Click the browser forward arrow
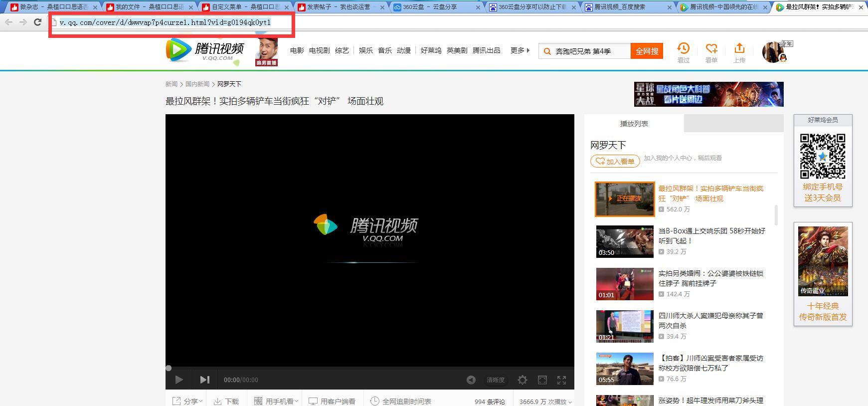The image size is (868, 406). coord(23,22)
